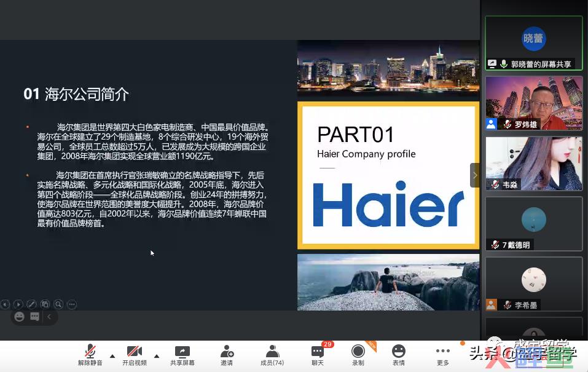Screen dimensions: 588x372
Task: Click paragraph starting 海尔集团是世界第四大
Action: (153, 142)
